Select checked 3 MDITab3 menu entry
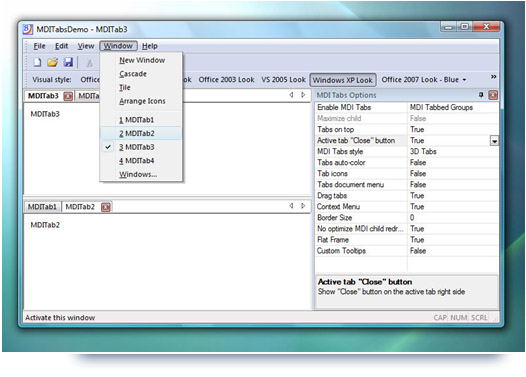Image resolution: width=526 pixels, height=377 pixels. coord(141,147)
